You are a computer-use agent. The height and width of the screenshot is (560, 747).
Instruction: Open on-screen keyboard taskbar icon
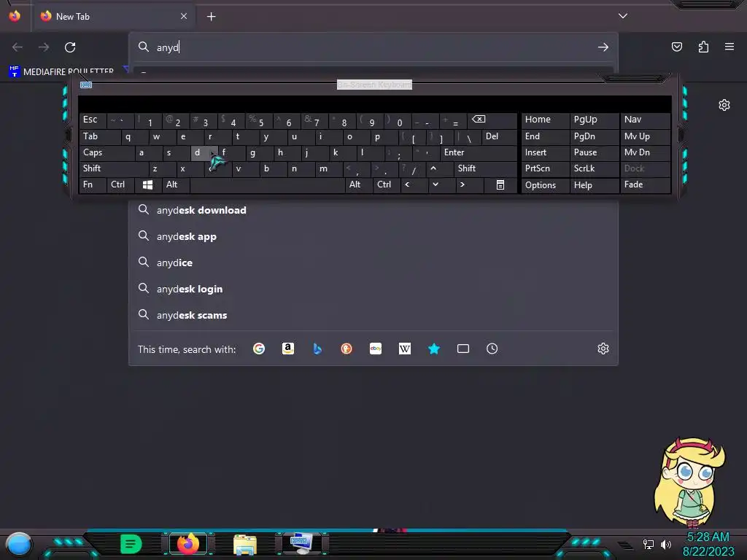301,544
